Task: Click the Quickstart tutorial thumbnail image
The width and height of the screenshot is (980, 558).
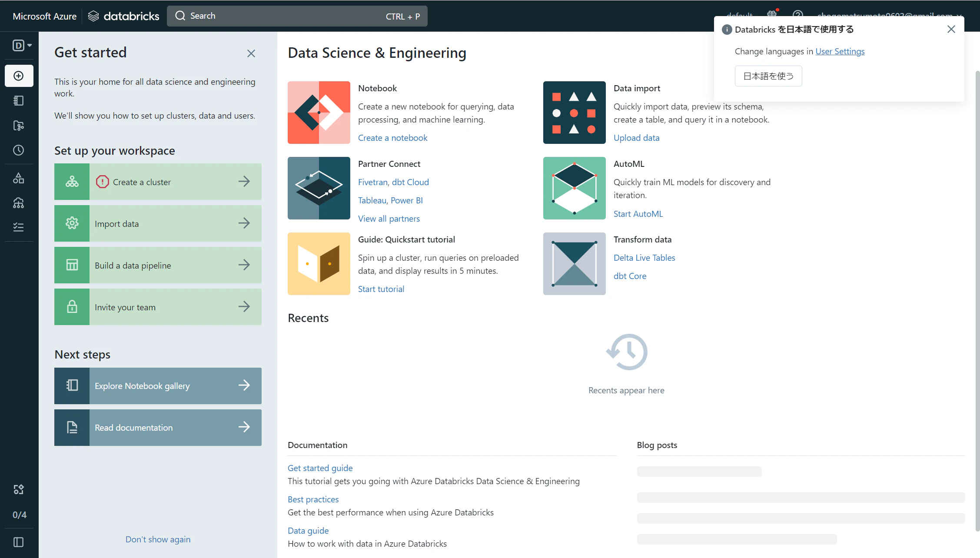Action: pyautogui.click(x=319, y=264)
